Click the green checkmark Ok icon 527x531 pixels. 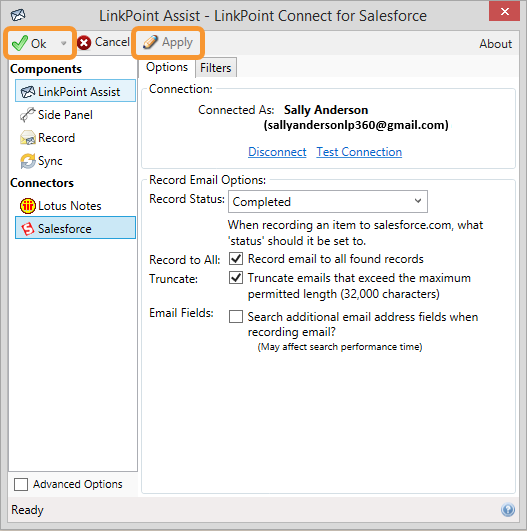coord(20,43)
